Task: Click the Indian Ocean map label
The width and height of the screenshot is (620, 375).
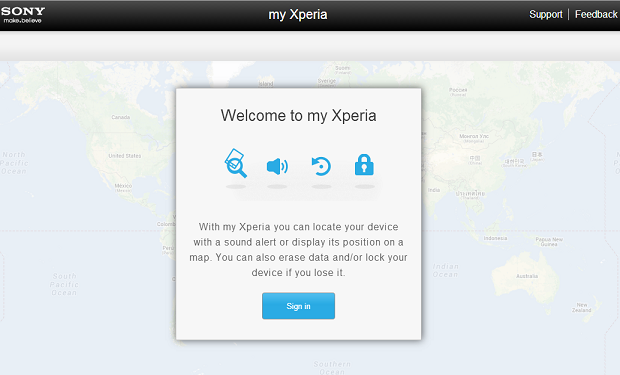Action: coord(445,271)
